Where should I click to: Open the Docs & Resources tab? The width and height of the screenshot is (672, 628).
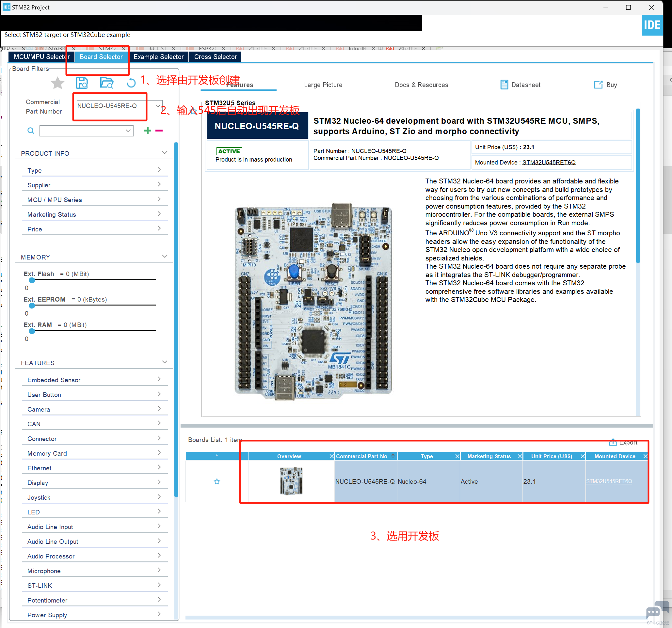422,85
